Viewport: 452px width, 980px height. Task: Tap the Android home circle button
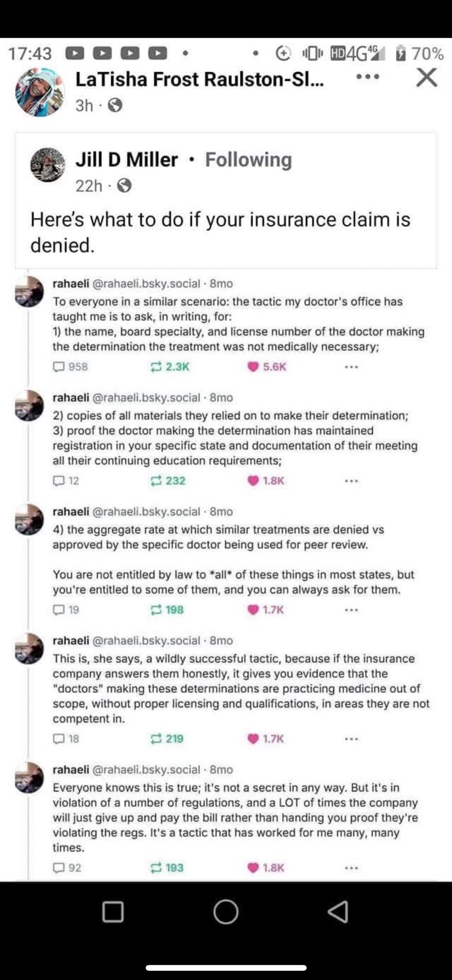click(x=225, y=912)
